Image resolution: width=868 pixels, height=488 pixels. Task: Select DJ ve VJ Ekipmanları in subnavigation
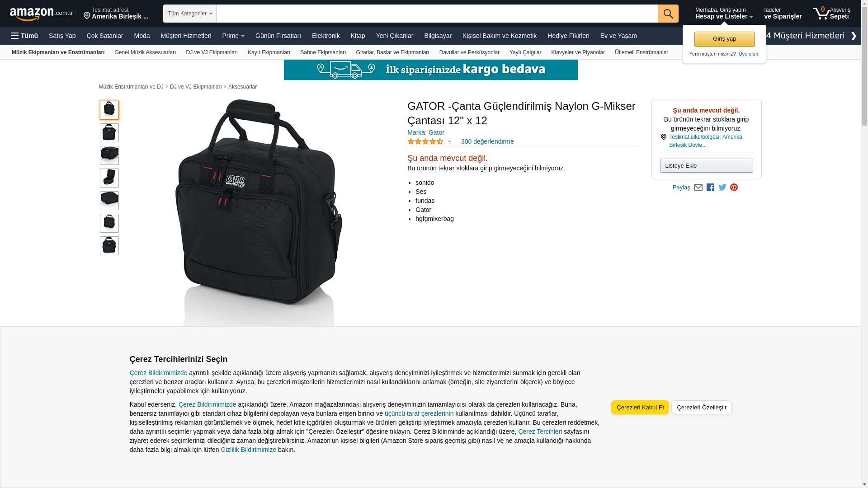[x=212, y=52]
